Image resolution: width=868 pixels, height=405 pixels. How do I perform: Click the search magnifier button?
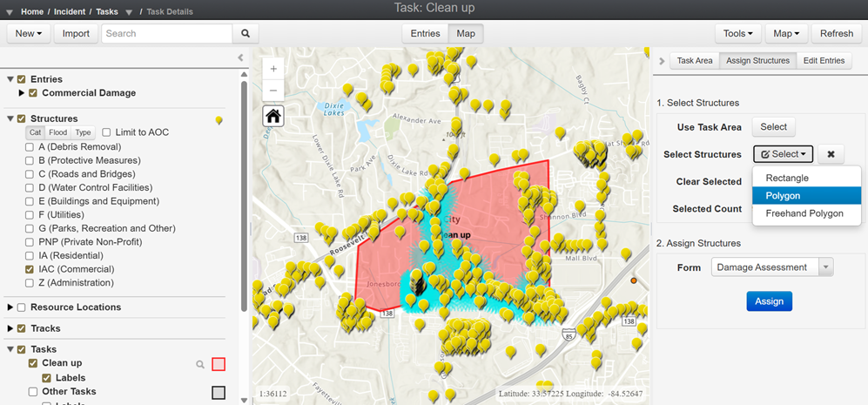(x=246, y=33)
